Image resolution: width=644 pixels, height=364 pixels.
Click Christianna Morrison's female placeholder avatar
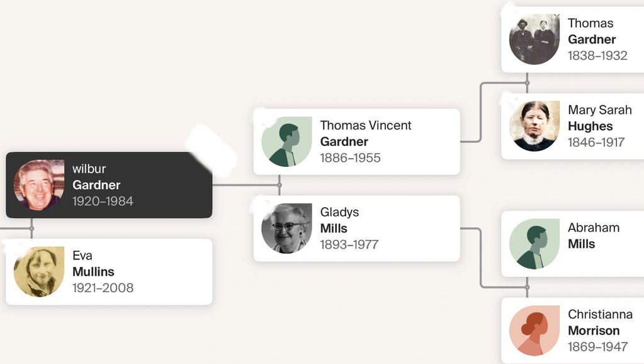[534, 331]
